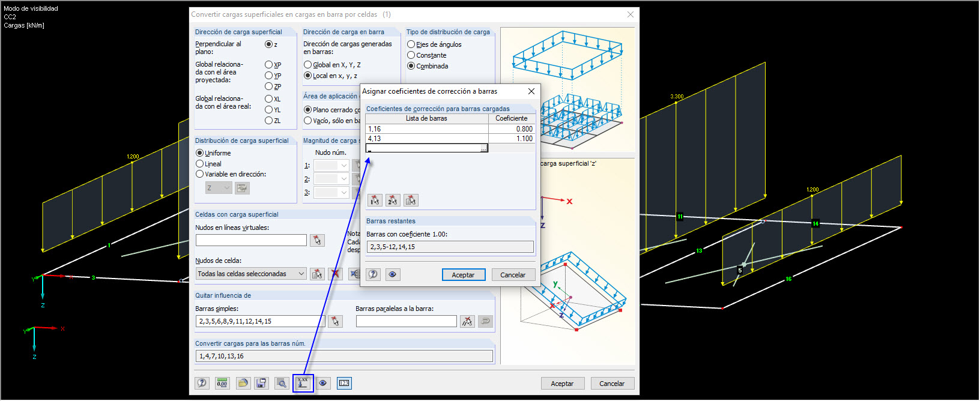This screenshot has height=401, width=980.
Task: Click the Barras simples input field
Action: 260,321
